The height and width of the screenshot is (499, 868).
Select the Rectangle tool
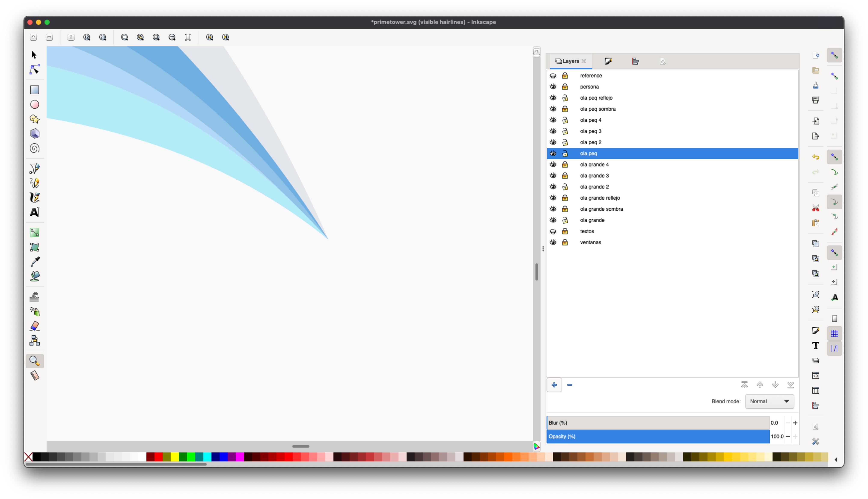point(35,90)
